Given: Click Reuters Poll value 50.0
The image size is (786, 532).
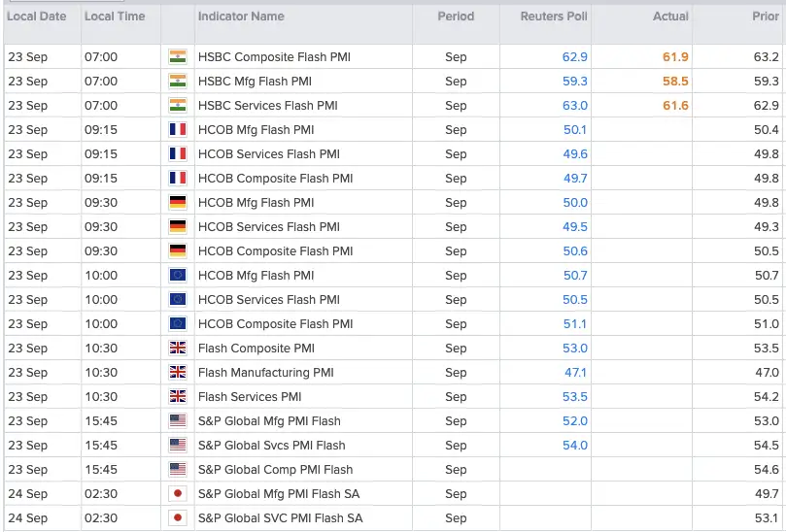Looking at the screenshot, I should click(575, 203).
